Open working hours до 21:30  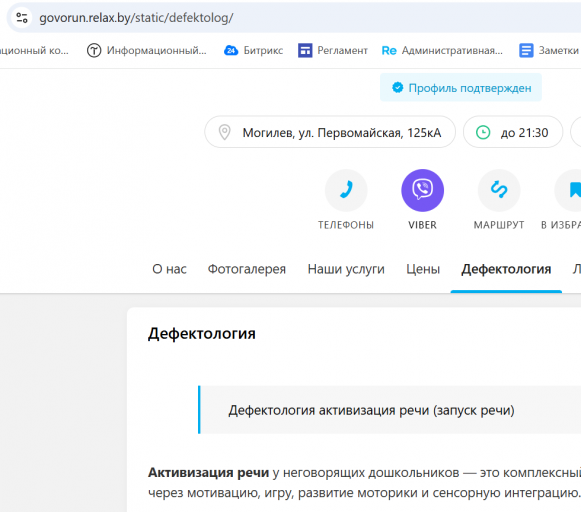click(x=513, y=132)
